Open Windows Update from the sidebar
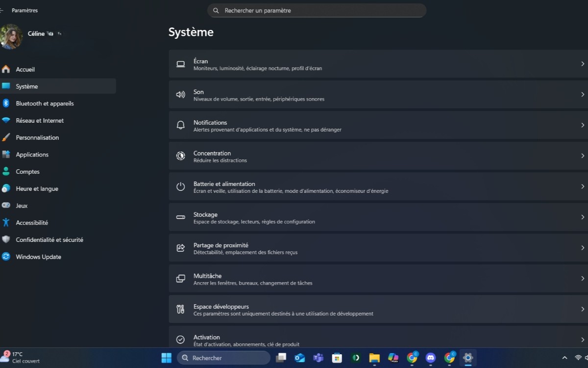Image resolution: width=588 pixels, height=368 pixels. 38,257
